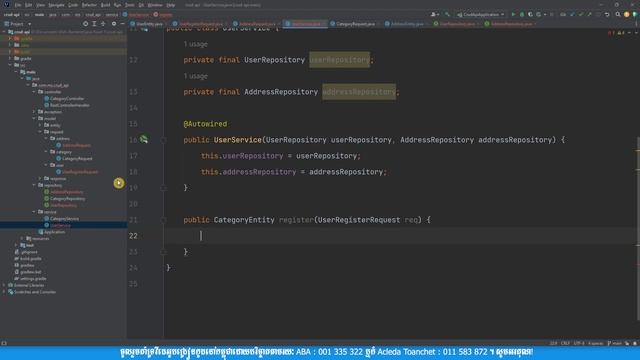
Task: Open the File menu
Action: (x=18, y=5)
